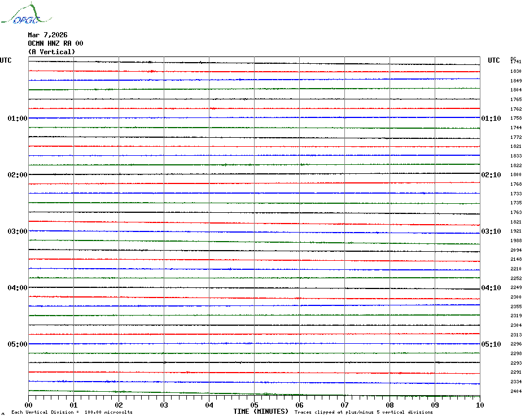Select the 10 minute tick on time axis

tap(479, 405)
